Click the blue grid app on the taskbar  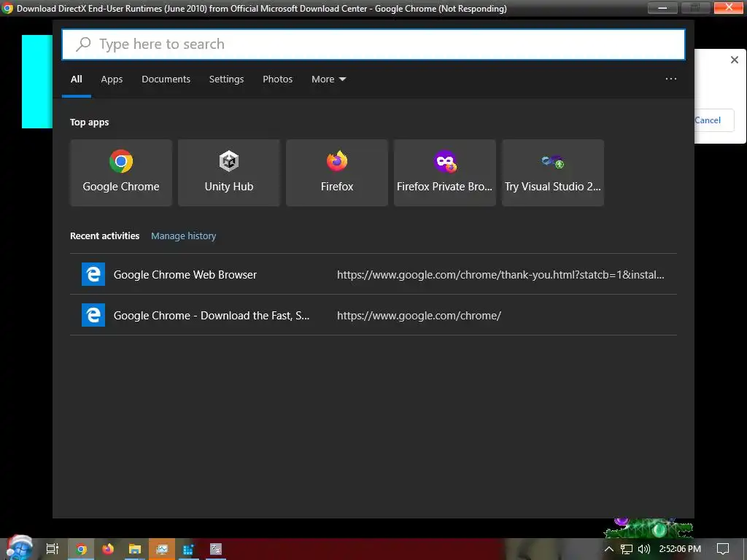click(x=188, y=549)
